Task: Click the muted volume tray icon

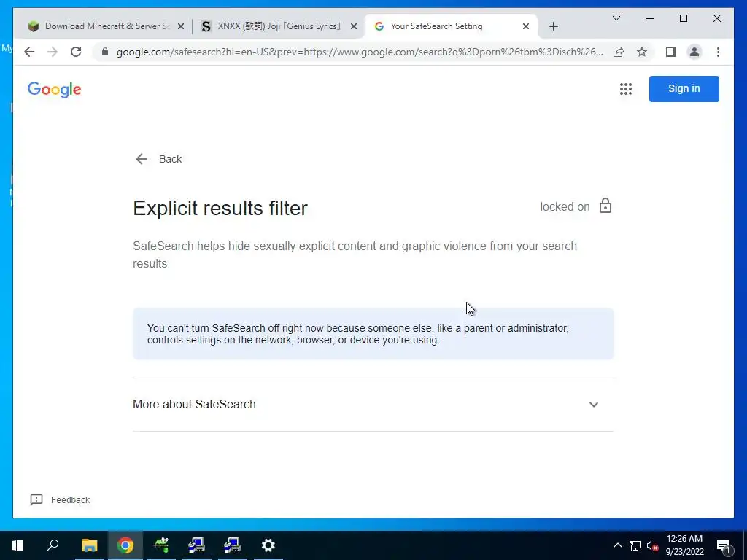Action: 652,545
